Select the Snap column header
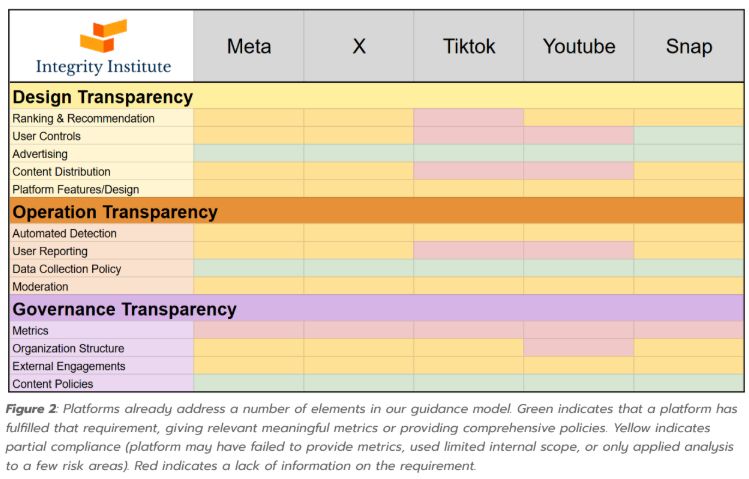The image size is (749, 479). pyautogui.click(x=689, y=46)
